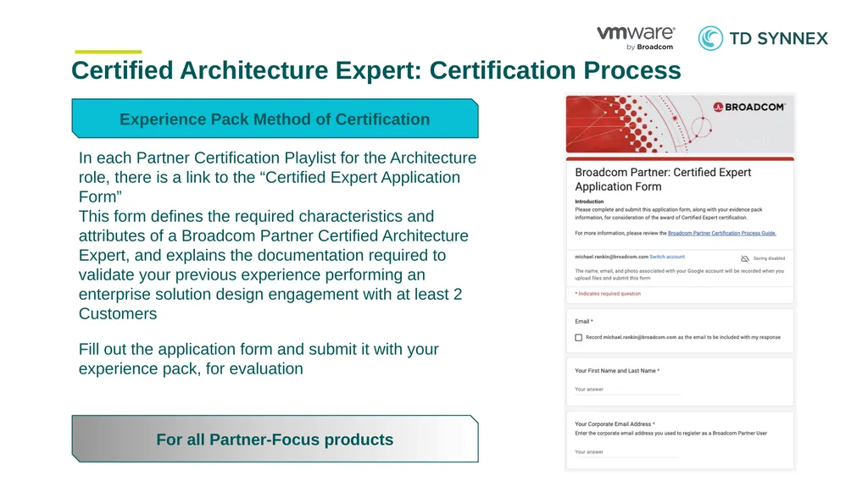Click the TD SYNNEX logo

click(x=763, y=38)
